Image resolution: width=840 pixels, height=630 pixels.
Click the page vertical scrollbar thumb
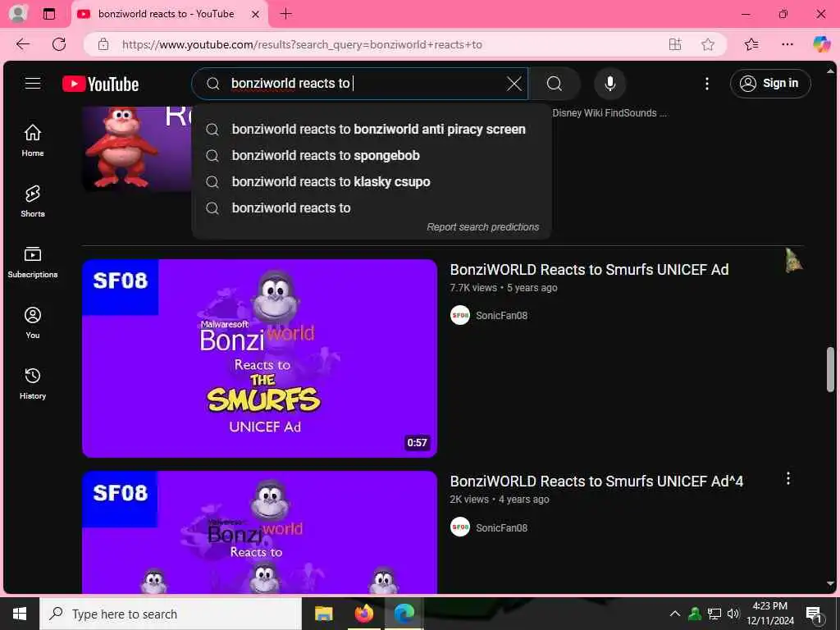point(830,370)
